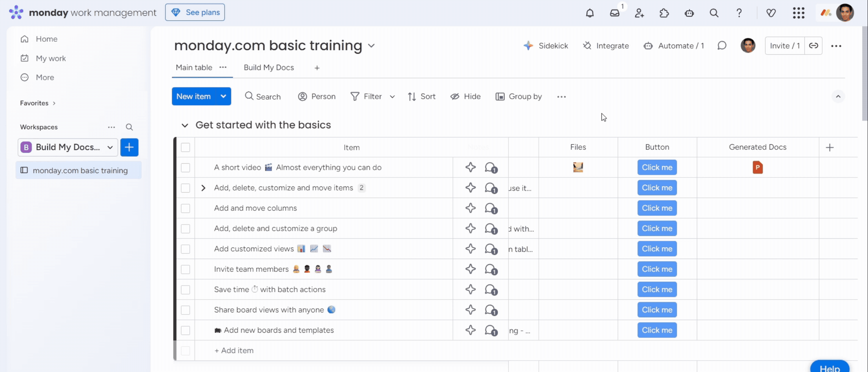This screenshot has height=372, width=868.
Task: Expand subitems of Add, delete, customize row
Action: point(203,188)
